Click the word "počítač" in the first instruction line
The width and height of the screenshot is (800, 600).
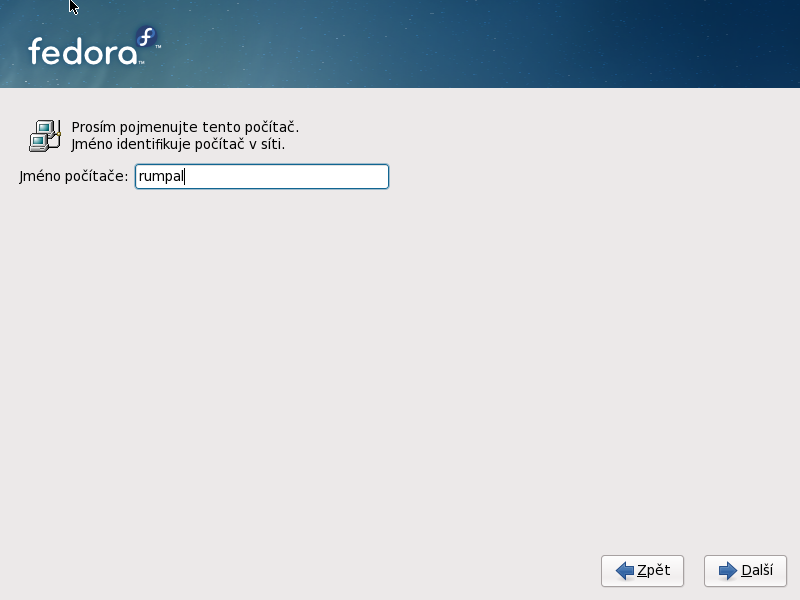273,127
